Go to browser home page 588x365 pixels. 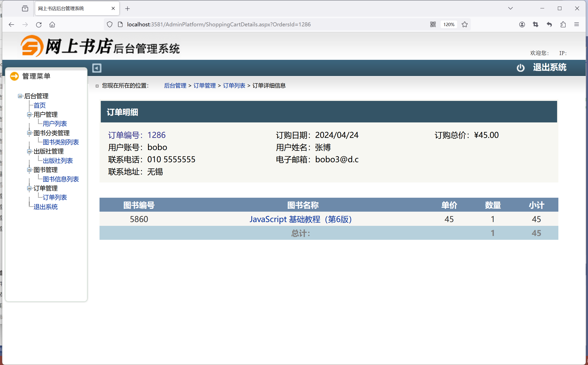[52, 25]
